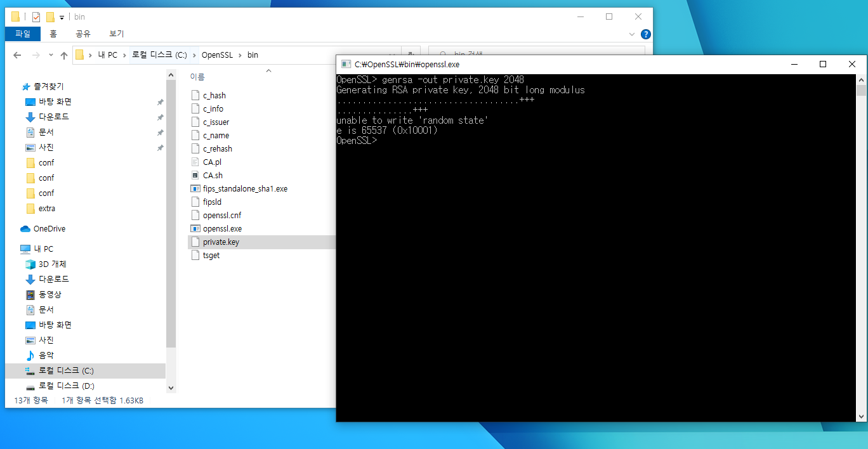Expand the chevron before 내 PC breadcrumb
Screen dimensions: 868x449
pyautogui.click(x=91, y=55)
